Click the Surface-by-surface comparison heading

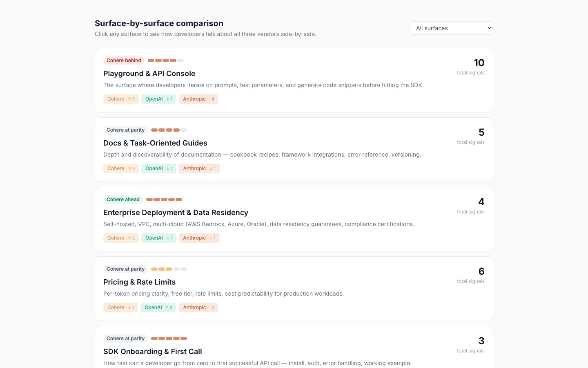pos(159,23)
